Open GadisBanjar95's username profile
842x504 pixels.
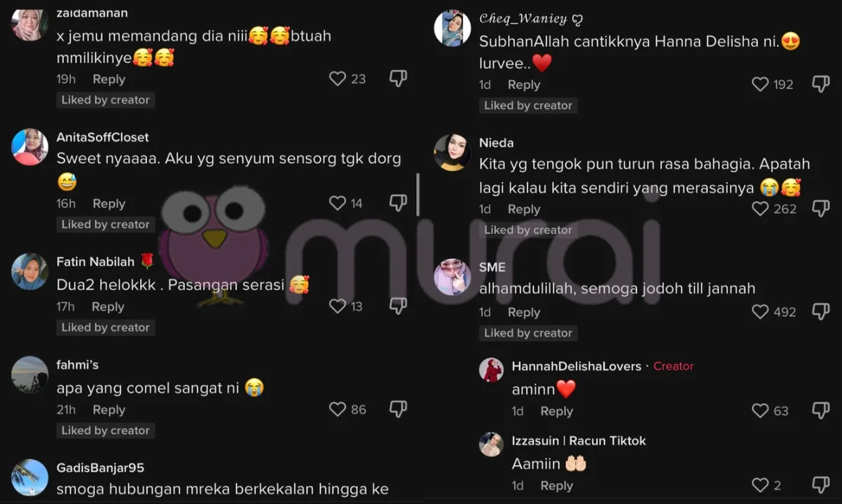[100, 468]
